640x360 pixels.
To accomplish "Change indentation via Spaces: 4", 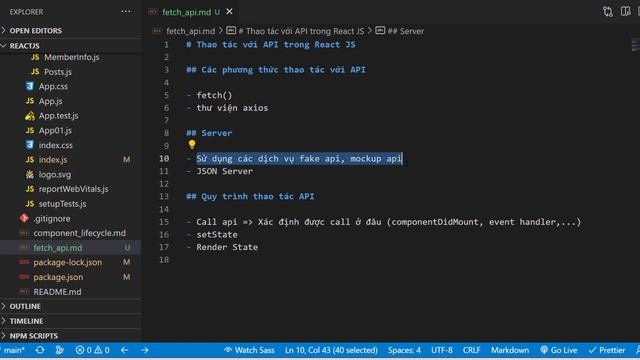I will tap(404, 350).
